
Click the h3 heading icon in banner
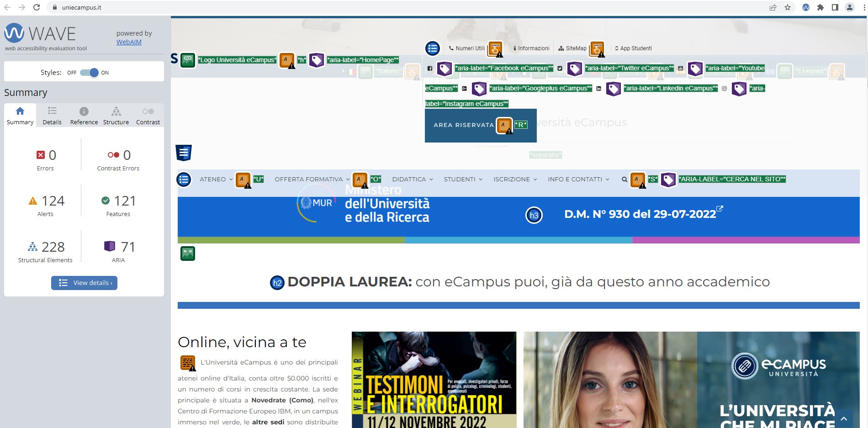coord(534,215)
